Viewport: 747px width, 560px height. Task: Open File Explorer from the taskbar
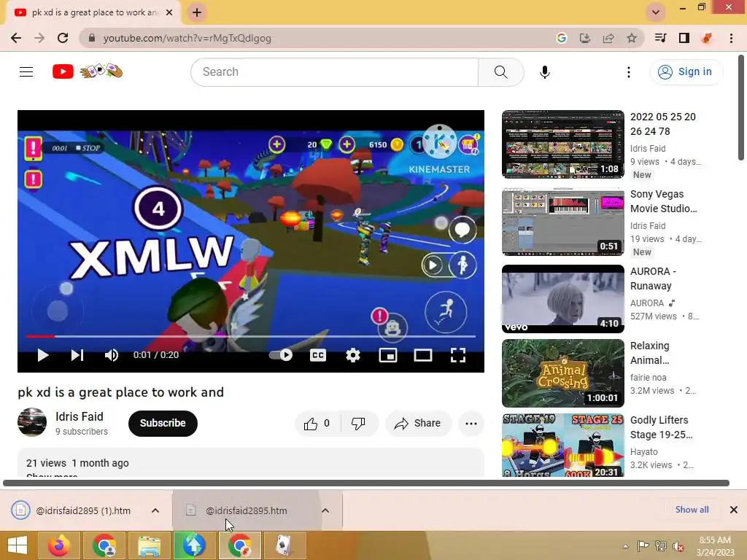(150, 545)
